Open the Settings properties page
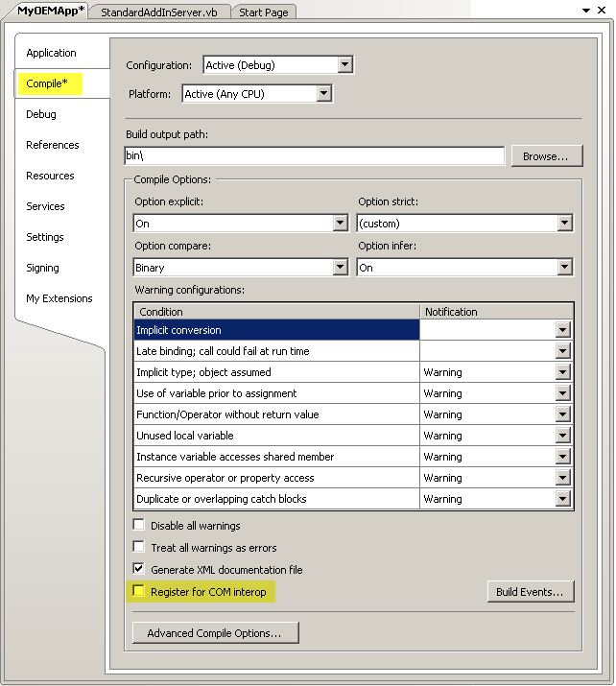Image resolution: width=616 pixels, height=686 pixels. [x=45, y=237]
